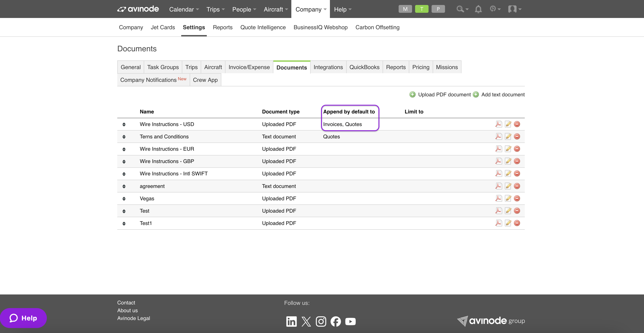Delete the Wire Instructions - USD document
Viewport: 644px width, 333px height.
517,124
